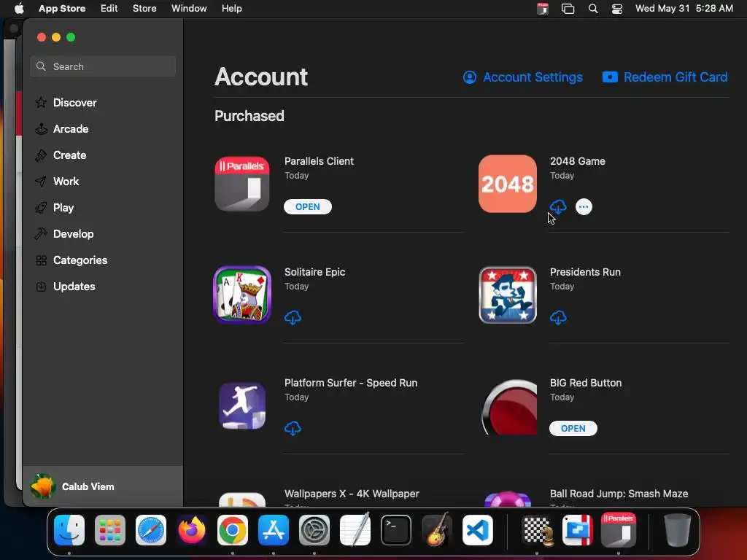Open the App Store menu
This screenshot has height=560, width=747.
62,9
